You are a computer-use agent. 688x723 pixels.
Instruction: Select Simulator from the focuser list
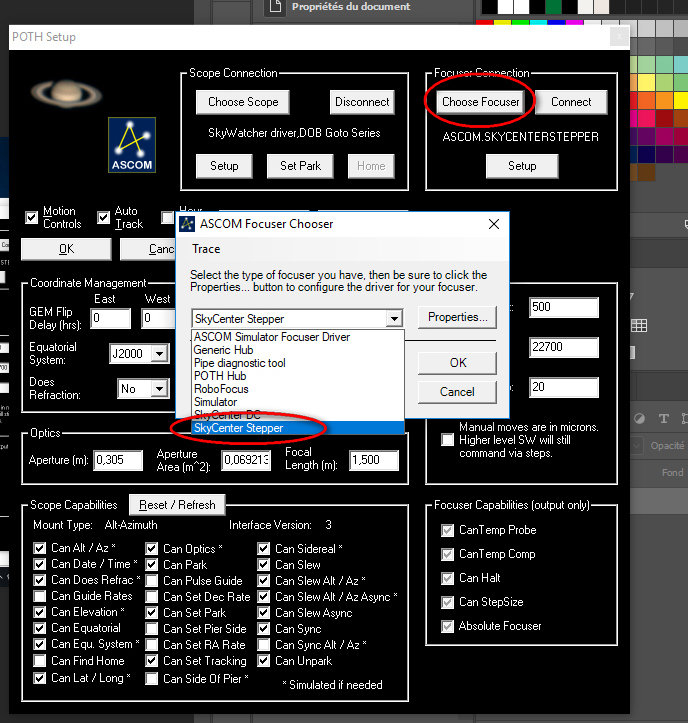click(x=298, y=402)
